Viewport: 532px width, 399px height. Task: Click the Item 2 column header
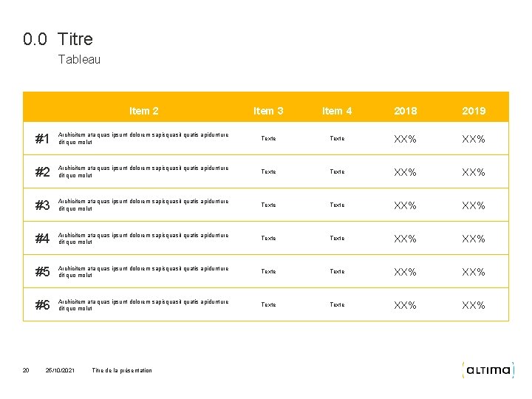(143, 111)
